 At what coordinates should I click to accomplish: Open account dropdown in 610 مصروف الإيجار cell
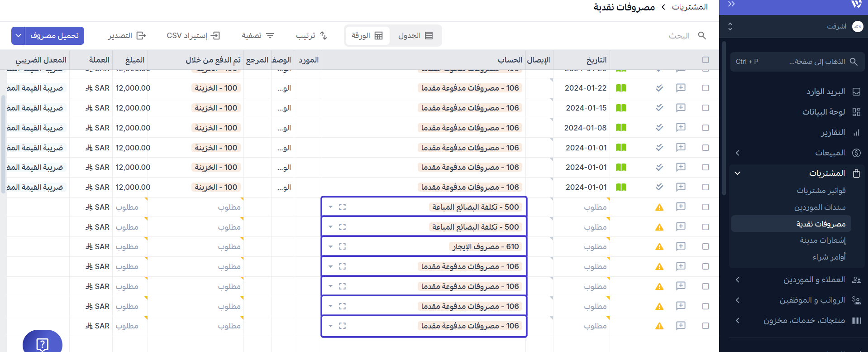click(330, 246)
